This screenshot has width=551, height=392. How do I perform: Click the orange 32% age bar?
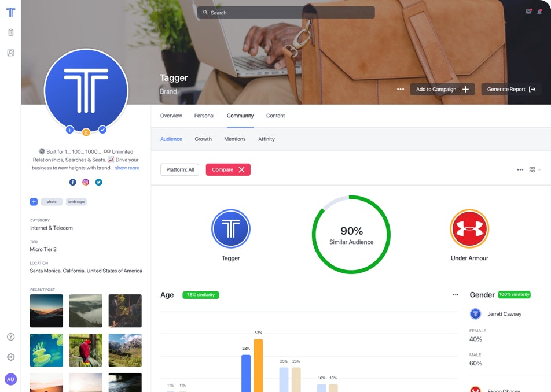[258, 365]
